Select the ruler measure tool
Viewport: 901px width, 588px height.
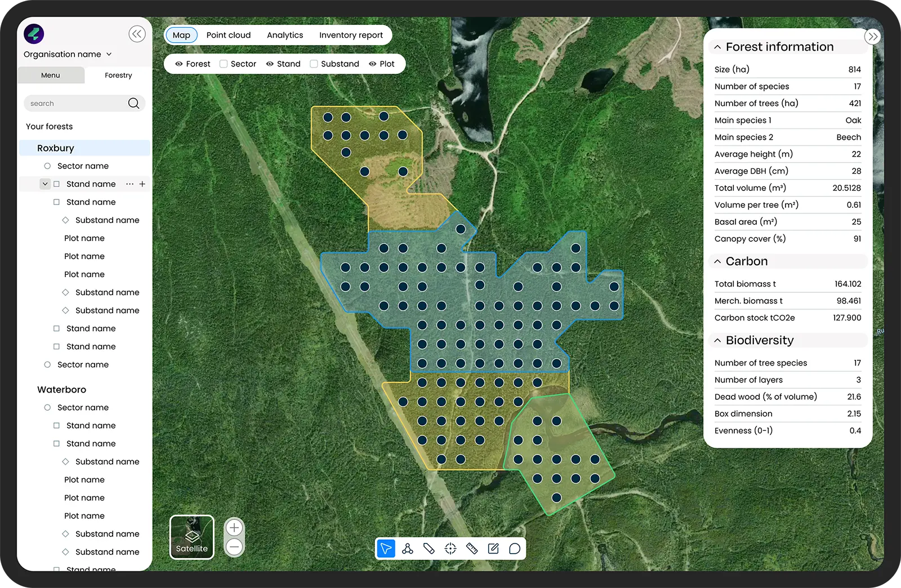[x=472, y=549]
